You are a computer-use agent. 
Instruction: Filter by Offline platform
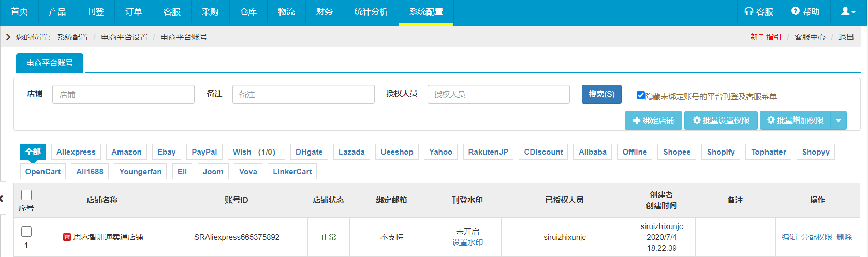pos(635,152)
